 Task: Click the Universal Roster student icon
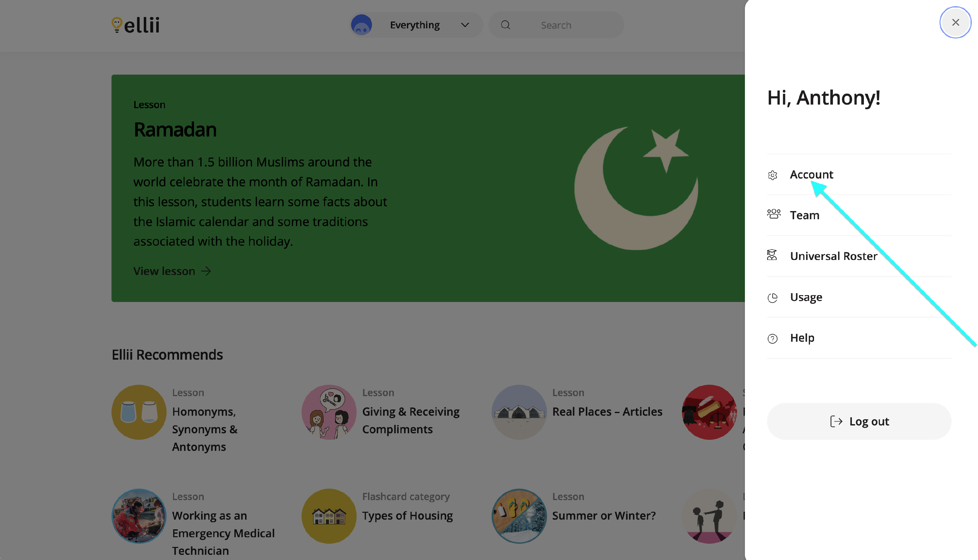772,255
